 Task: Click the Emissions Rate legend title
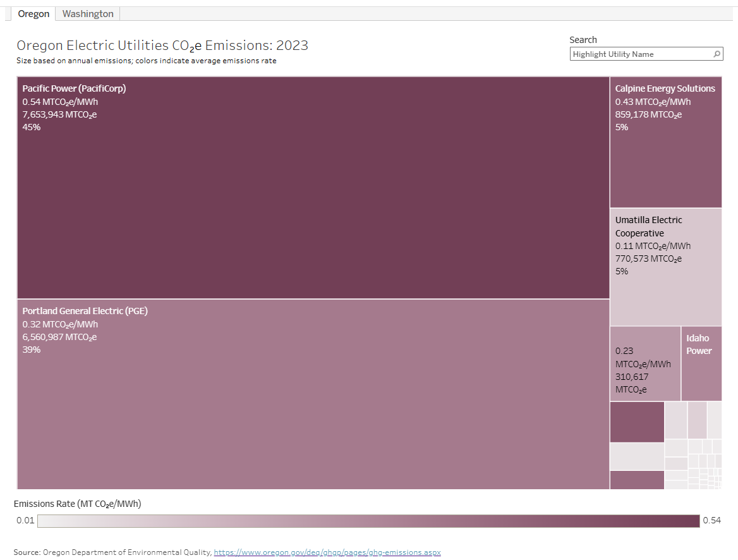point(77,504)
